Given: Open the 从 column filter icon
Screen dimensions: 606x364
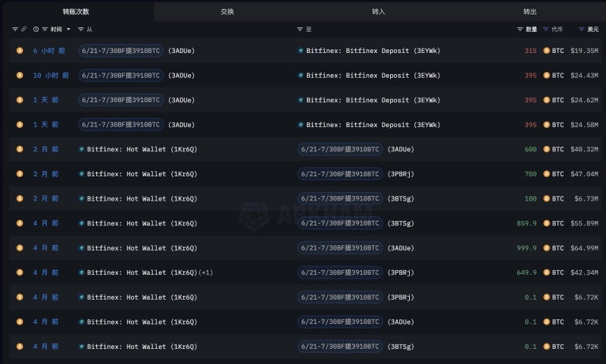Looking at the screenshot, I should coord(82,29).
